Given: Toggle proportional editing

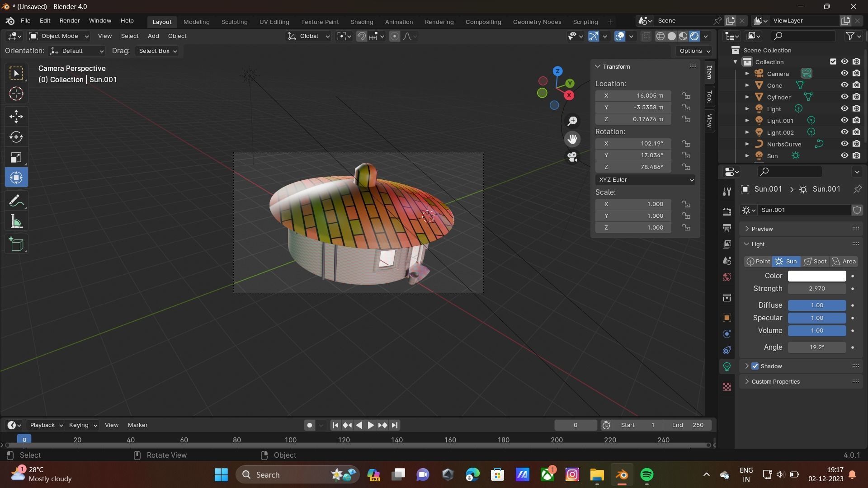Looking at the screenshot, I should 395,36.
